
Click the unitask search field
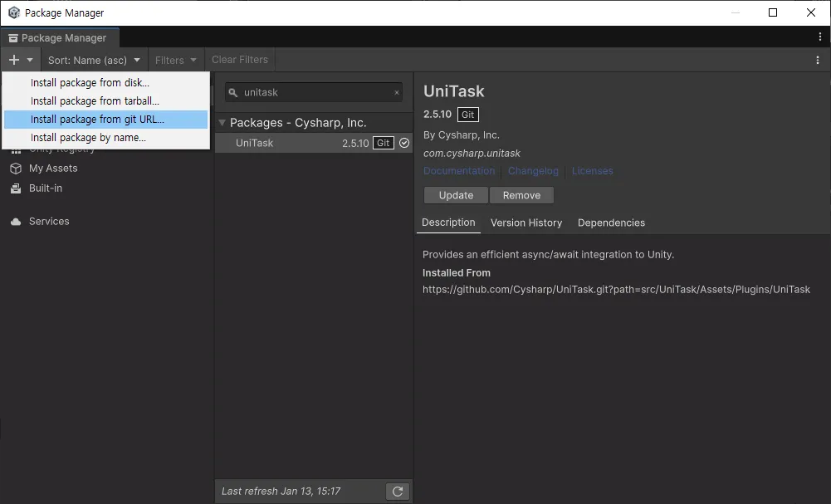coord(314,92)
